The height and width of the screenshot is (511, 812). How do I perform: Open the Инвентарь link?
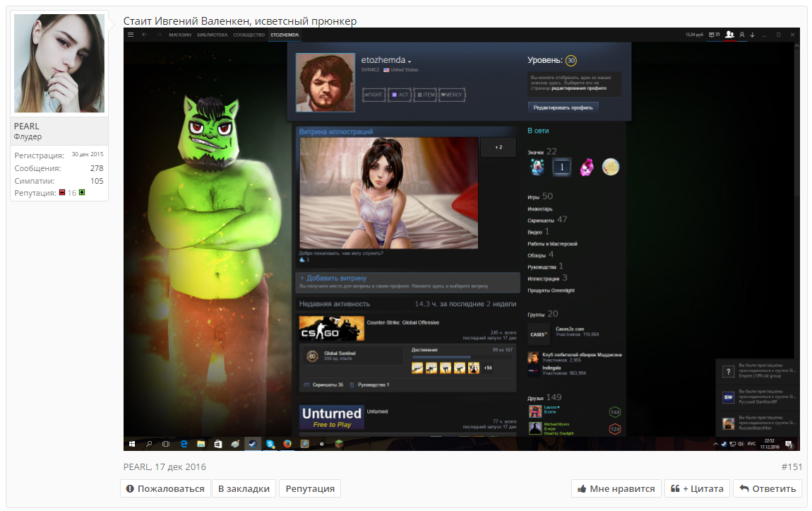[x=539, y=209]
